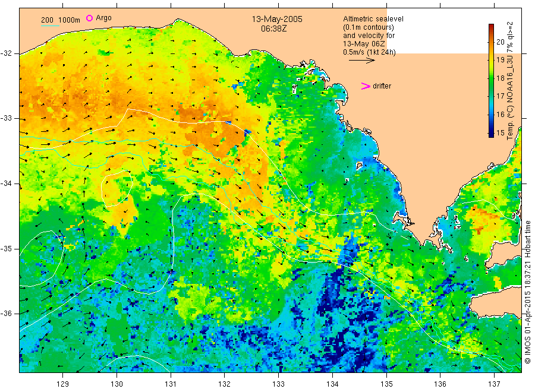
Task: Click latitude axis label -34
Action: click(x=6, y=184)
